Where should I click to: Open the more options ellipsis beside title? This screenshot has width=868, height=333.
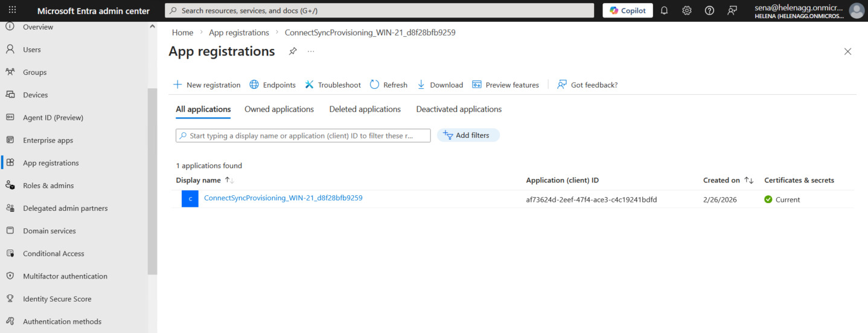coord(311,51)
